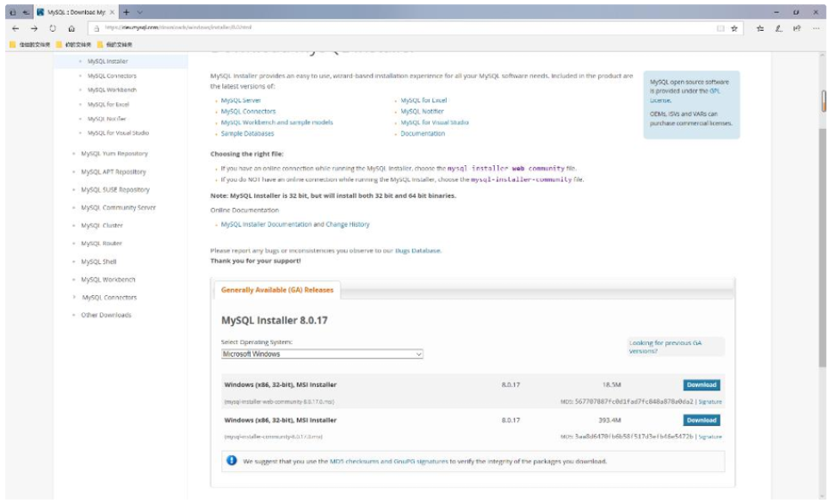Open Other Downloads in the sidebar
The image size is (829, 504).
tap(106, 316)
